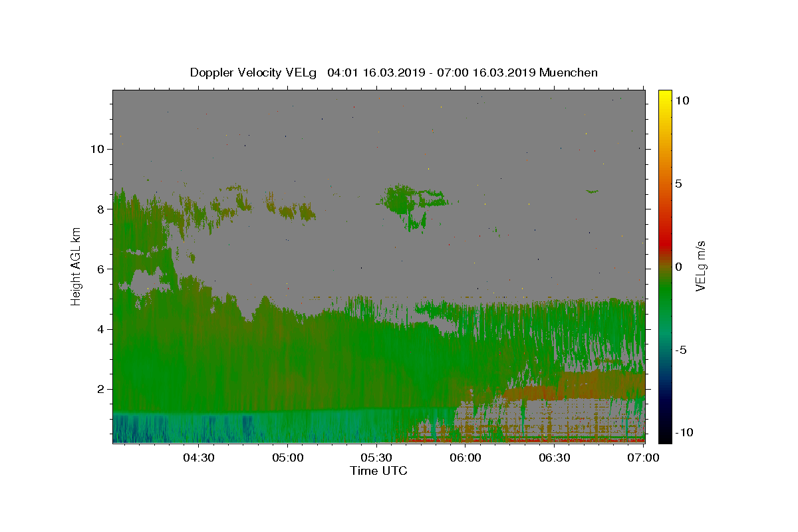Click the height axis label 8
The width and height of the screenshot is (798, 532).
point(101,209)
